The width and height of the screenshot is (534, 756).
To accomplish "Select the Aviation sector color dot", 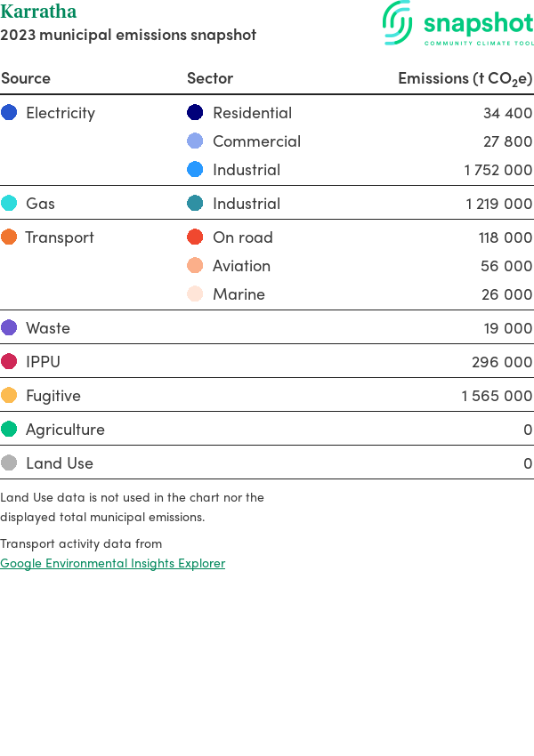I will coord(195,266).
